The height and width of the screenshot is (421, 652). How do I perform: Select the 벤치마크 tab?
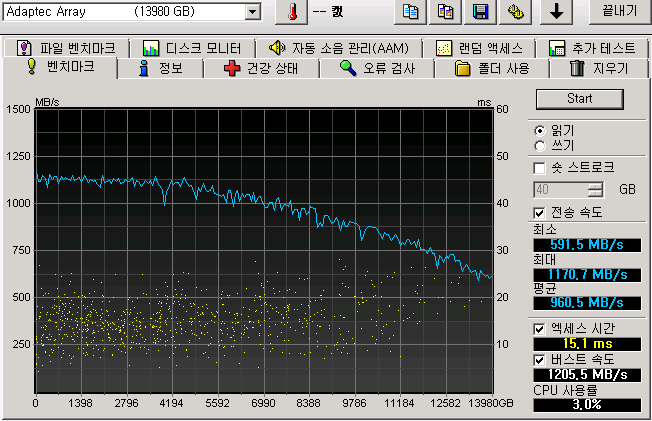click(x=60, y=67)
